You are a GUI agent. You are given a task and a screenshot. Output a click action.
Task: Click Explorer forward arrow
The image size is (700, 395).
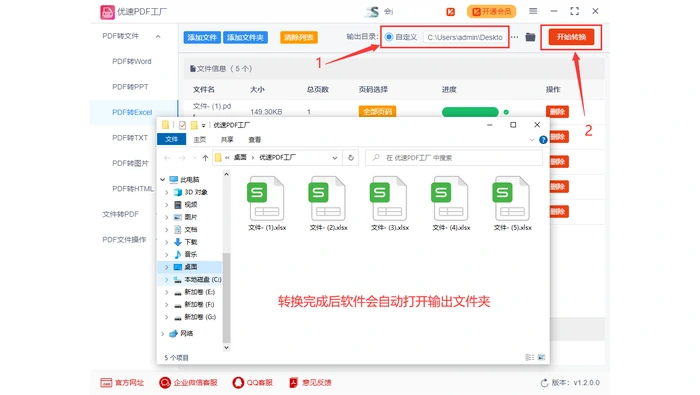pyautogui.click(x=182, y=158)
